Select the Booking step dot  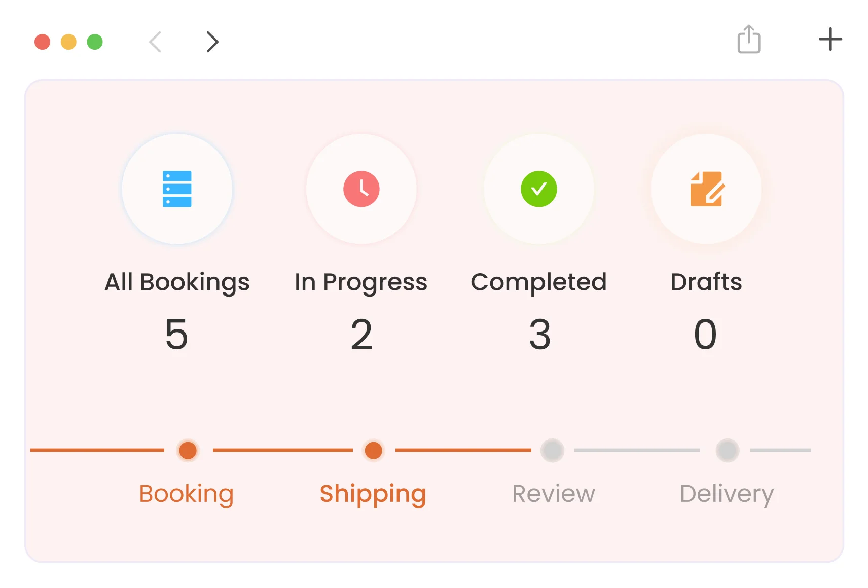pyautogui.click(x=188, y=450)
